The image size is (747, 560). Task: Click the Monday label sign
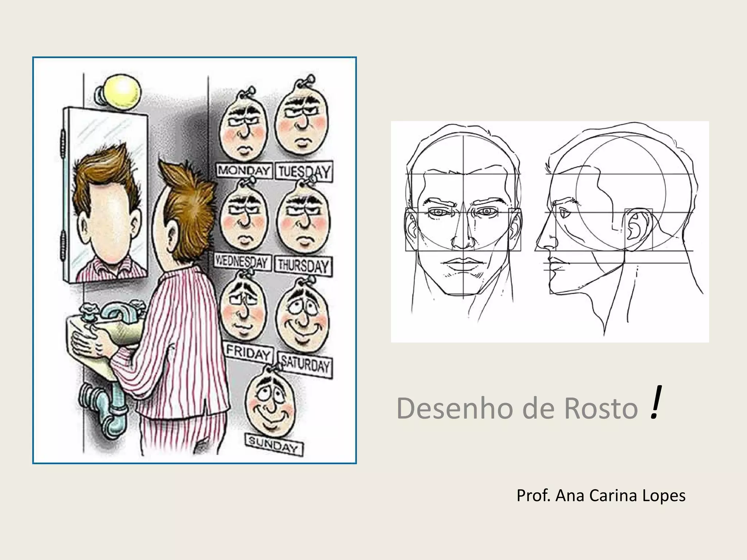[x=244, y=170]
